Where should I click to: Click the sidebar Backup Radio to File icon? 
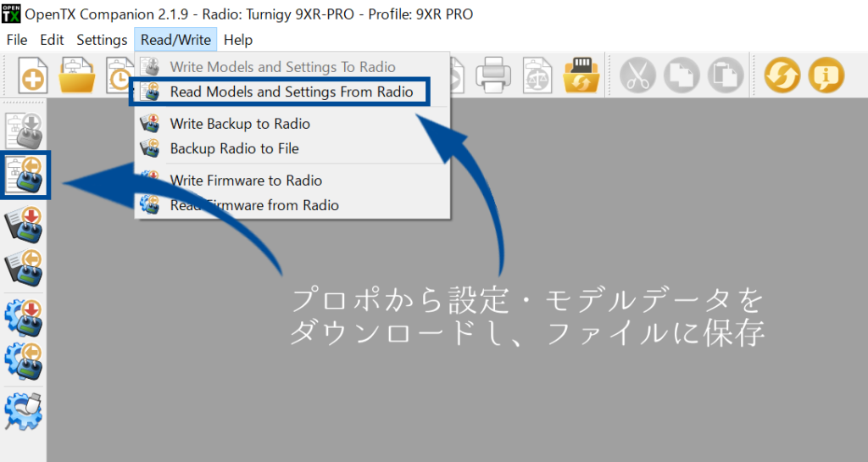point(25,268)
